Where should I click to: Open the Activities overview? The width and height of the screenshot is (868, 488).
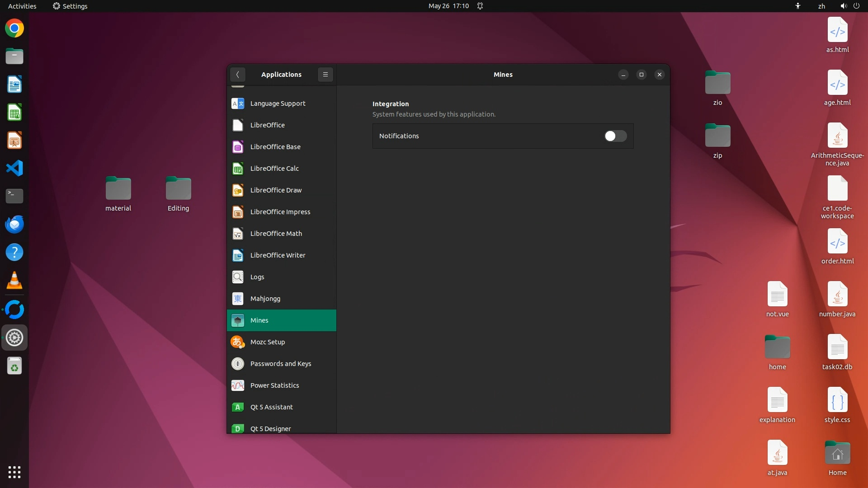(x=22, y=6)
